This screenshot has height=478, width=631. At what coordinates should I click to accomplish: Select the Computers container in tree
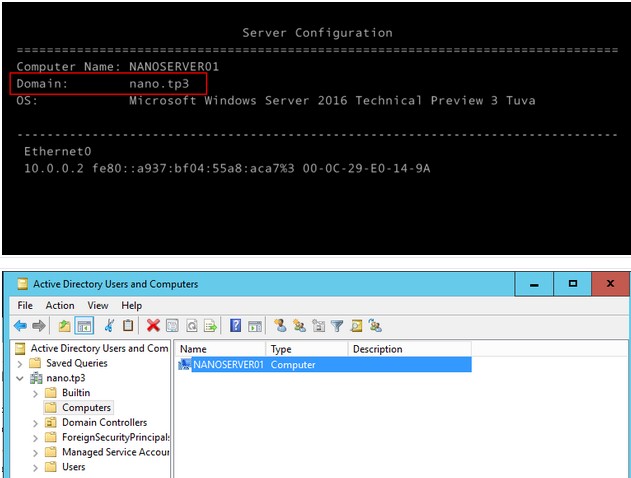[86, 408]
